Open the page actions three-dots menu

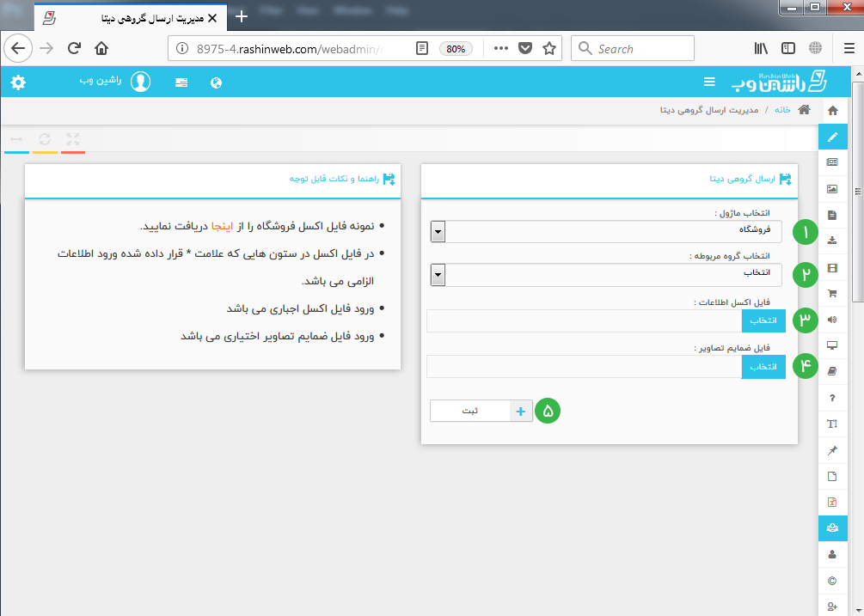501,48
